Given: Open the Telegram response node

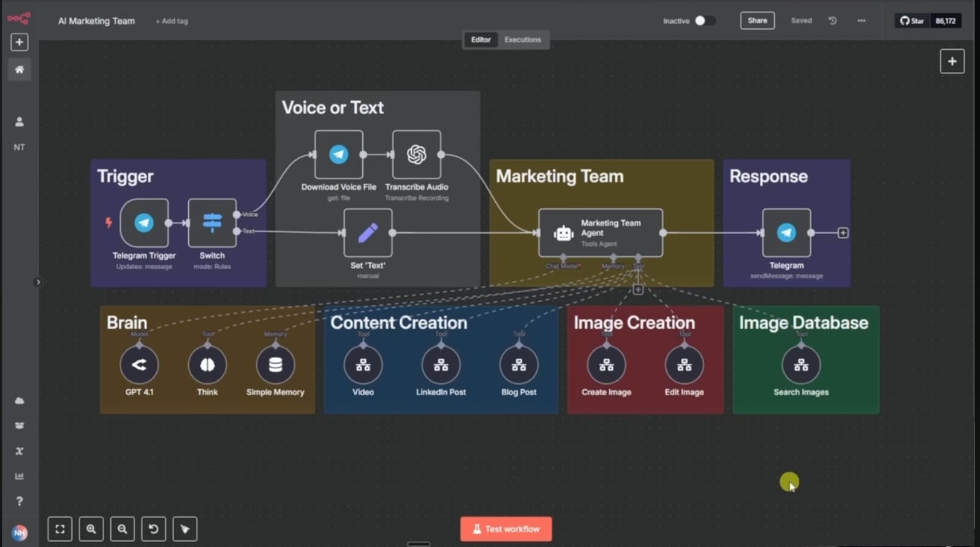Looking at the screenshot, I should (786, 232).
